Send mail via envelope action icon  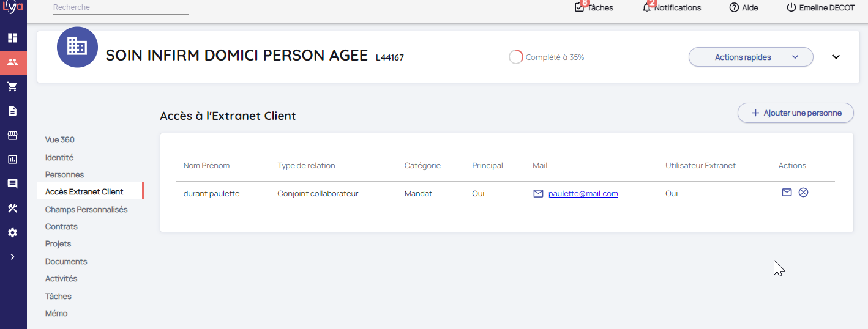pos(787,193)
